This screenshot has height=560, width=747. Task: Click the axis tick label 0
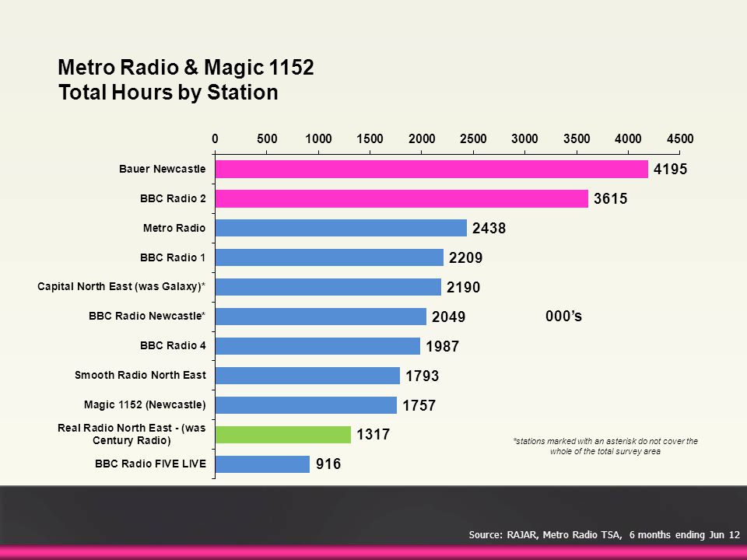tap(216, 139)
